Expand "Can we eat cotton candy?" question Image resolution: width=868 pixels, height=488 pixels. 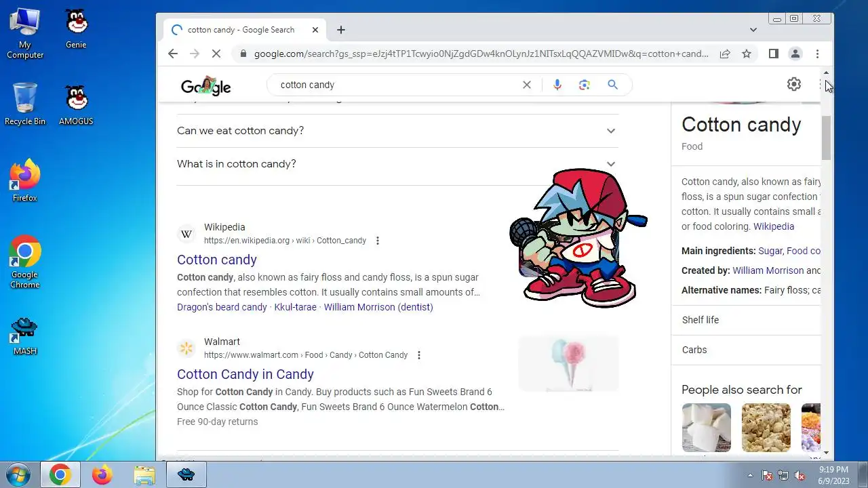click(x=397, y=131)
